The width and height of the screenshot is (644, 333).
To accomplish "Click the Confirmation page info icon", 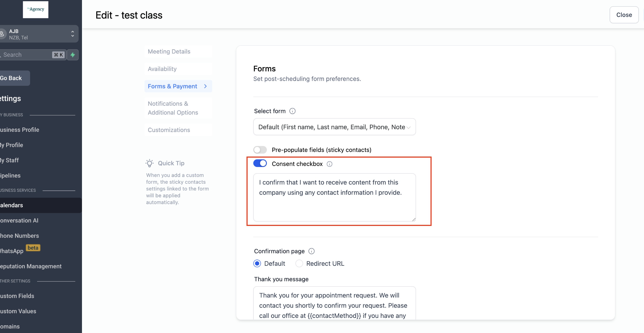I will click(312, 251).
